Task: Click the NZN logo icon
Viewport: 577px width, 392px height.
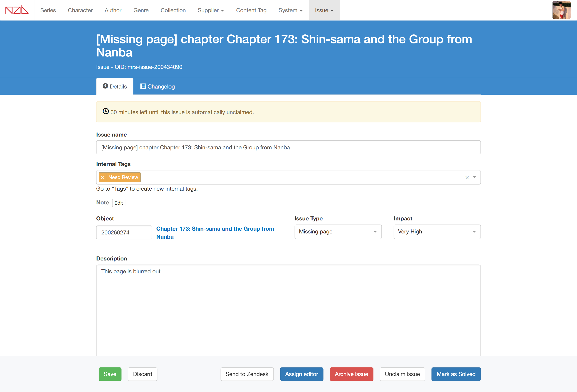Action: point(17,10)
